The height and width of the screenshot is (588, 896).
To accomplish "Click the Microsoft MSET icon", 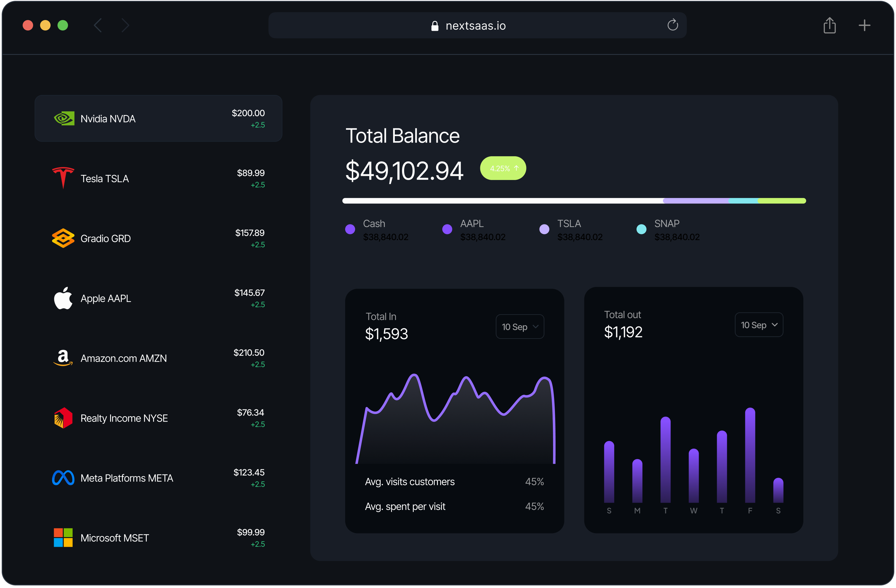I will [x=63, y=537].
